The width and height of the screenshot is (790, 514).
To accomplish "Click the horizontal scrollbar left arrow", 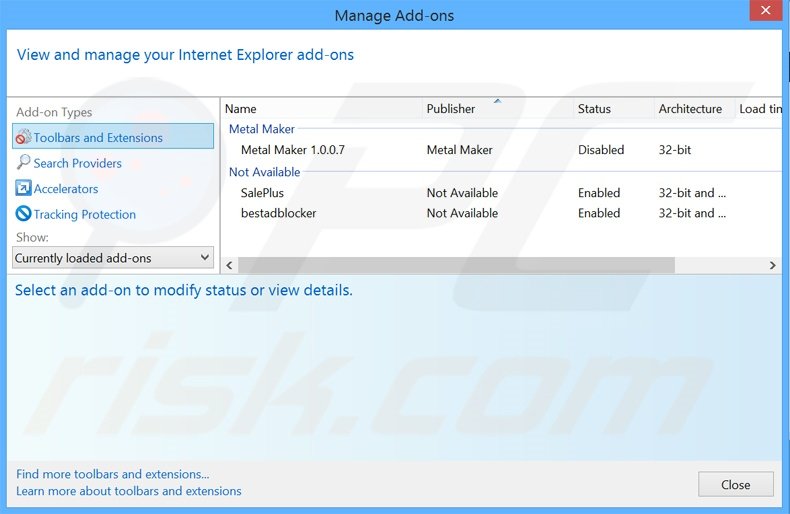I will click(229, 265).
